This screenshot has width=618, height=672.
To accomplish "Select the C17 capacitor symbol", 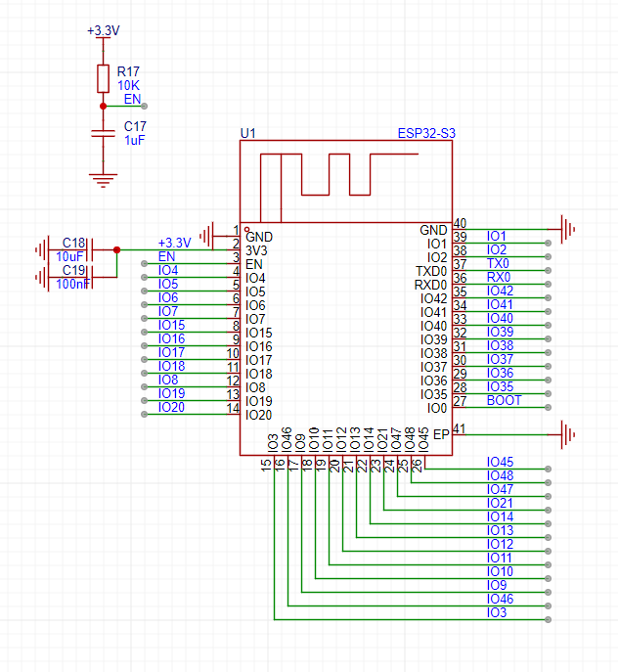I will [103, 134].
